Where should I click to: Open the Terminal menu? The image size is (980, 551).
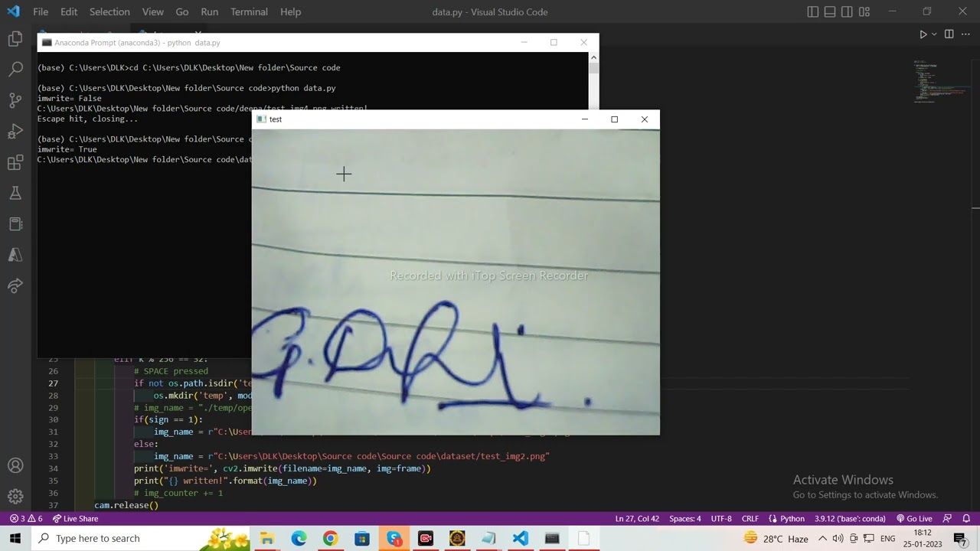249,12
